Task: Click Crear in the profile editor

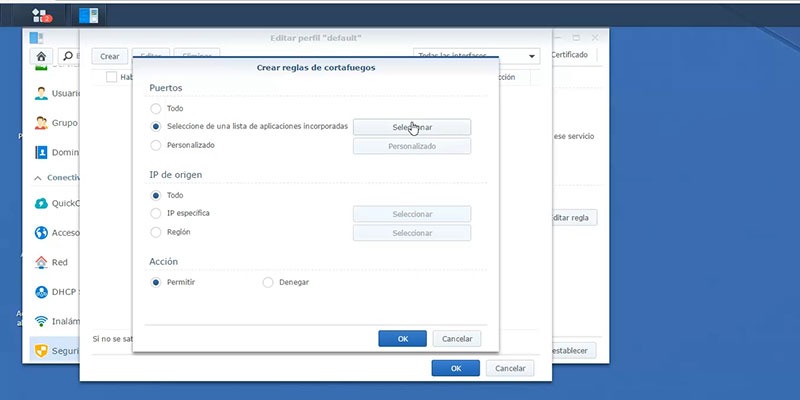Action: coord(110,56)
